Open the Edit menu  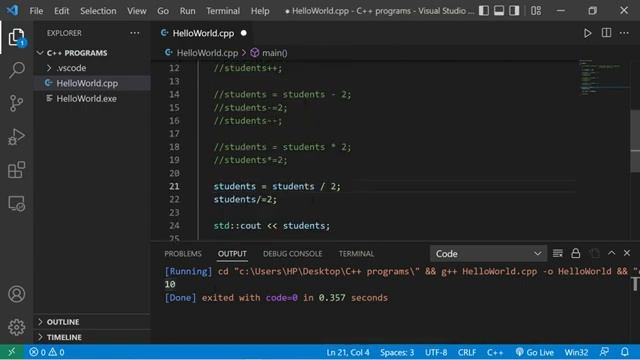click(62, 11)
